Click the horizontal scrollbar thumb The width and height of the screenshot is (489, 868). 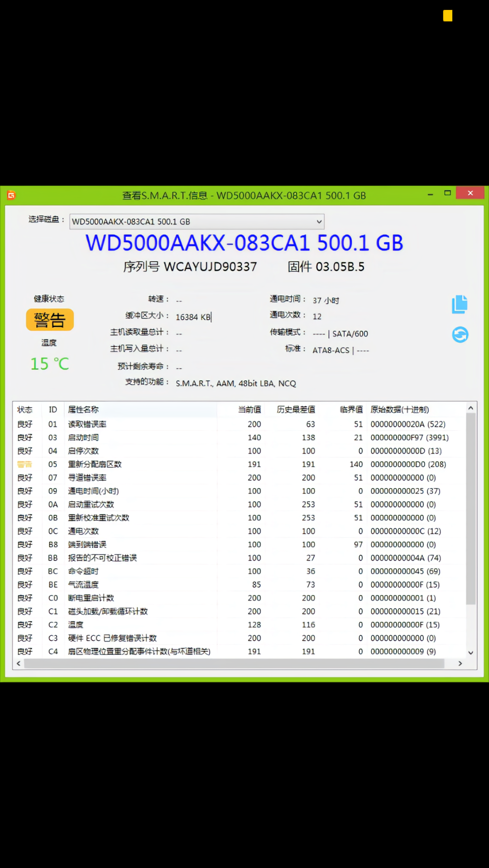coord(234,663)
